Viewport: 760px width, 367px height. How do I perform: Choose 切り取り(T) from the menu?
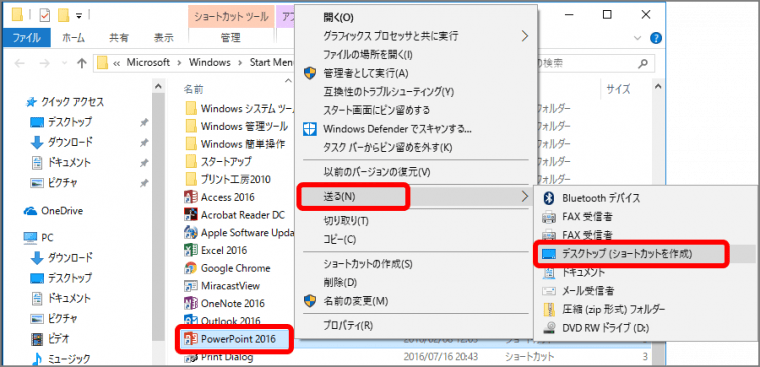point(346,221)
